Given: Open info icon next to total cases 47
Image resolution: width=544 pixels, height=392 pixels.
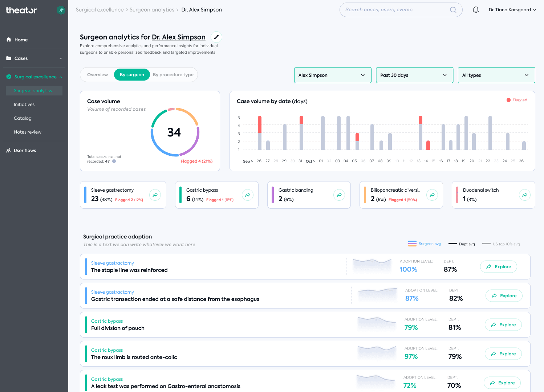Looking at the screenshot, I should [114, 161].
